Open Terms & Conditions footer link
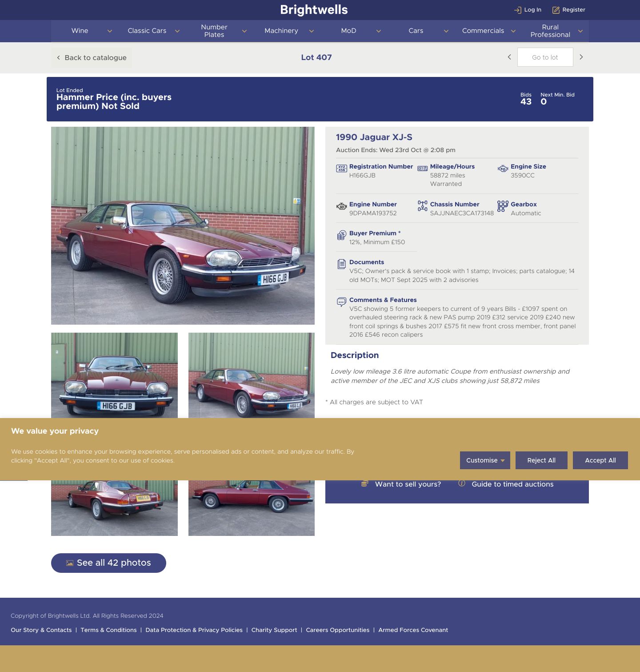Viewport: 640px width, 672px height. tap(108, 630)
